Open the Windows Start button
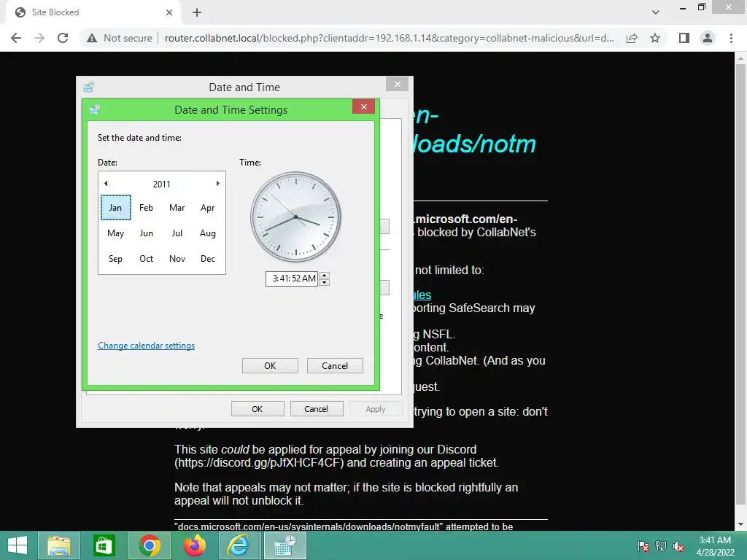The image size is (747, 560). pos(18,545)
